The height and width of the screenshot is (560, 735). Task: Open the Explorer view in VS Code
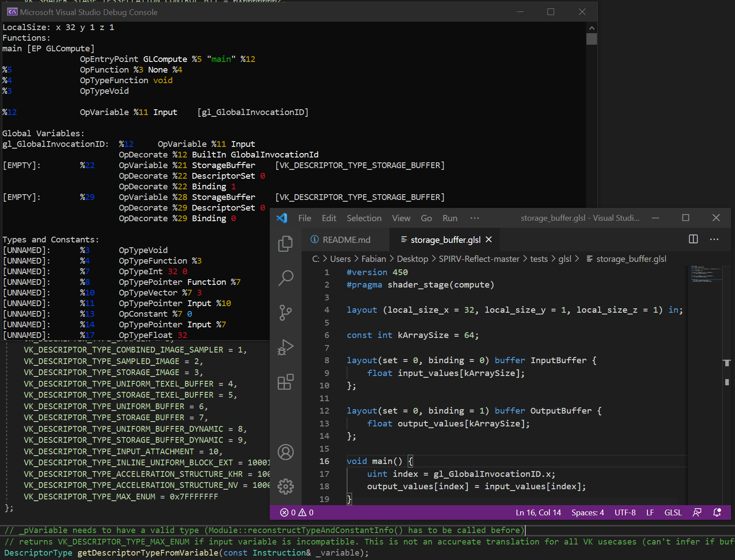285,244
